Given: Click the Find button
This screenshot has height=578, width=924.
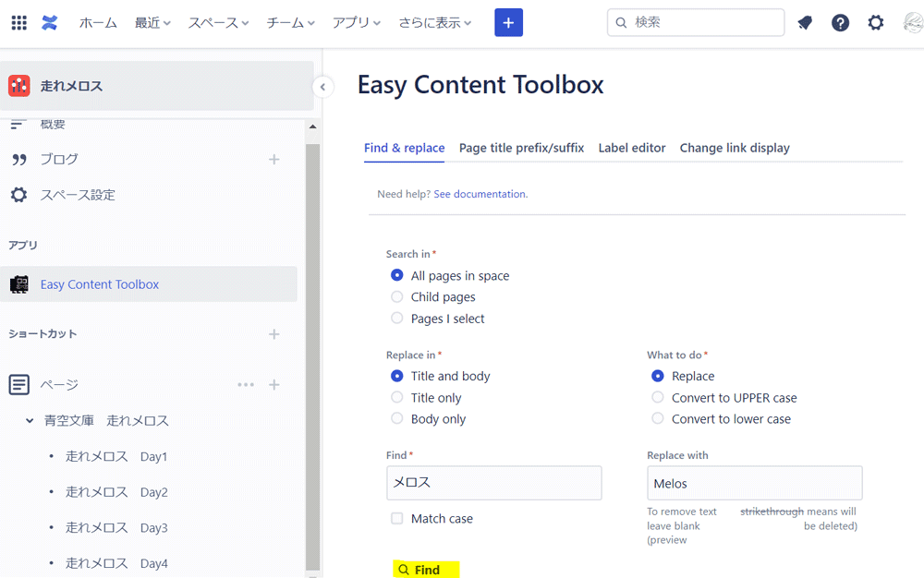Looking at the screenshot, I should [x=426, y=569].
